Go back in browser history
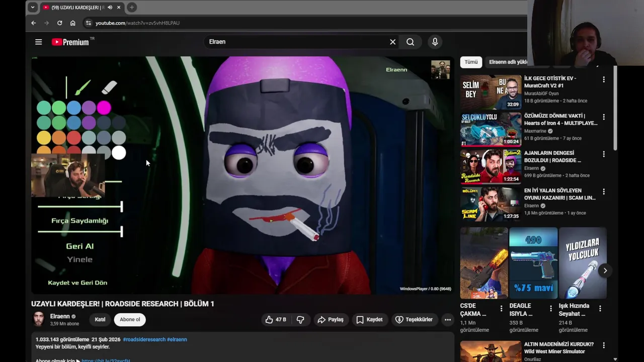The image size is (644, 362). (x=33, y=23)
